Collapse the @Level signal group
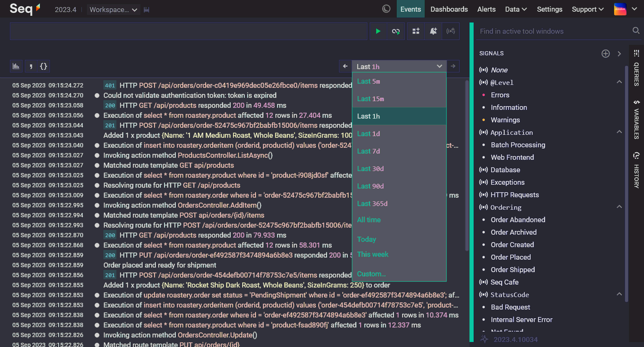Screen dimensions: 644x347 click(x=619, y=82)
